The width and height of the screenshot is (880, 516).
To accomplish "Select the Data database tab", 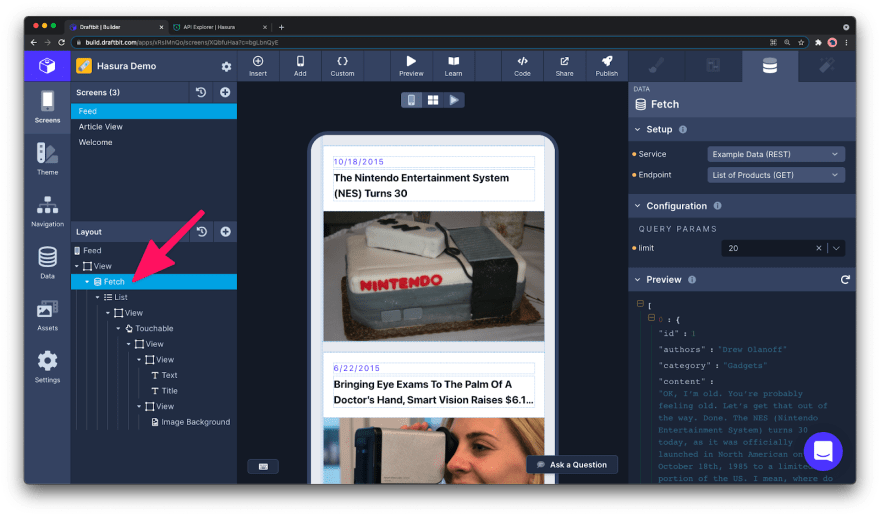I will tap(769, 66).
